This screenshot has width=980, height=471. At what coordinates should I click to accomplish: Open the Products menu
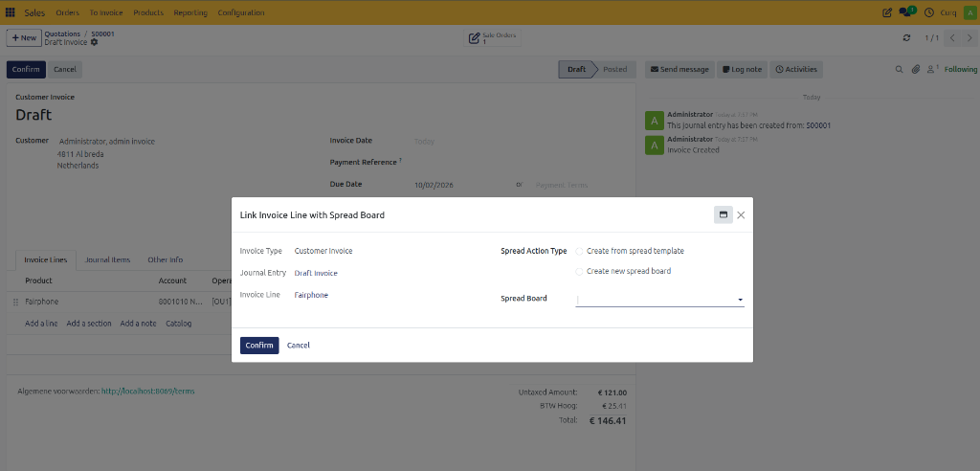pyautogui.click(x=148, y=12)
